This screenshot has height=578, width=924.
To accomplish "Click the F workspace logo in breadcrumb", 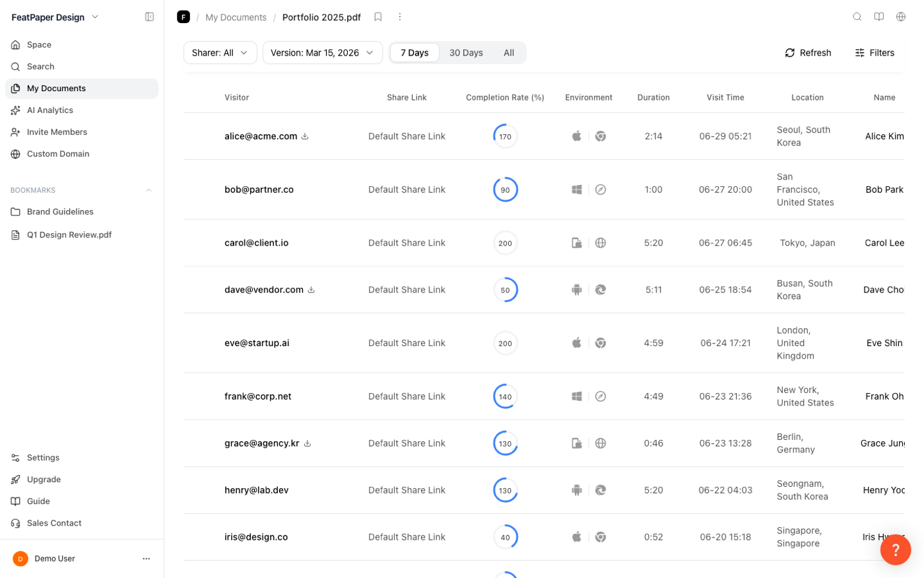I will click(183, 17).
